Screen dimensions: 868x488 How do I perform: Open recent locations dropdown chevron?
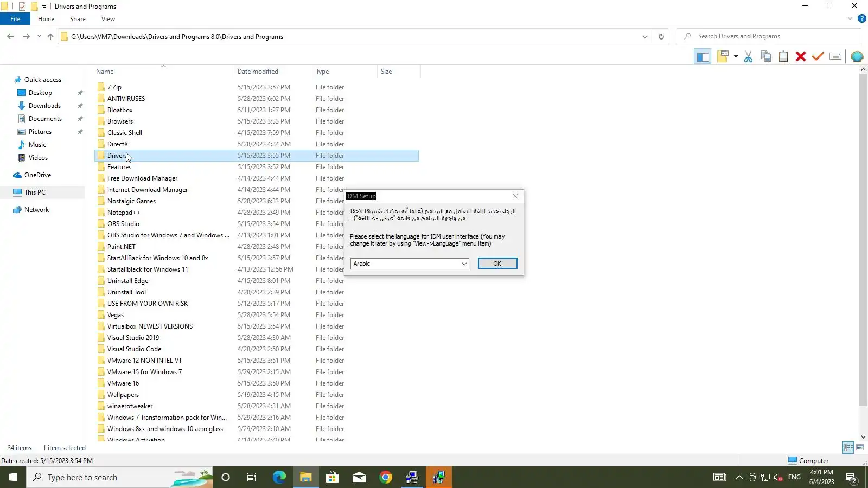pyautogui.click(x=39, y=37)
